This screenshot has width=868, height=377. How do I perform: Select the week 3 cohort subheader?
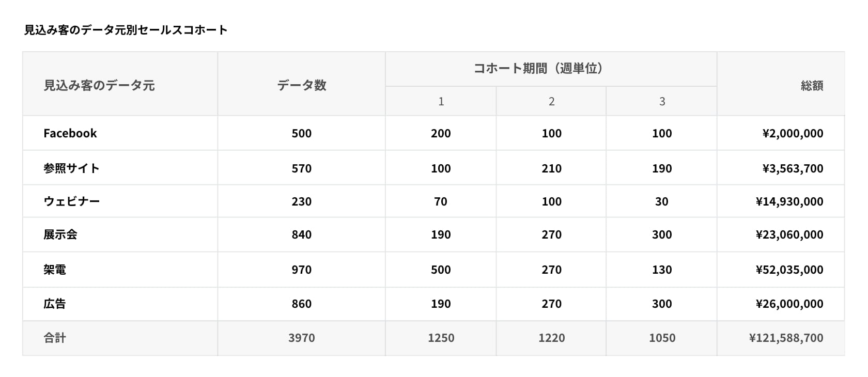pyautogui.click(x=662, y=101)
